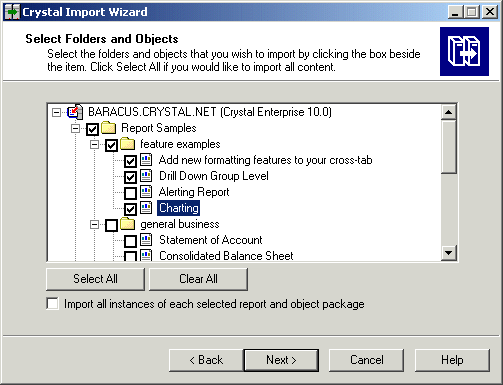Uncheck Add new formatting features checkbox
503x385 pixels.
click(x=130, y=161)
